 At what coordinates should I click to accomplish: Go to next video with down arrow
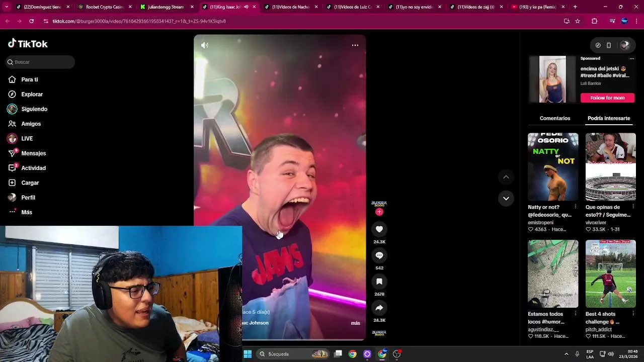506,198
